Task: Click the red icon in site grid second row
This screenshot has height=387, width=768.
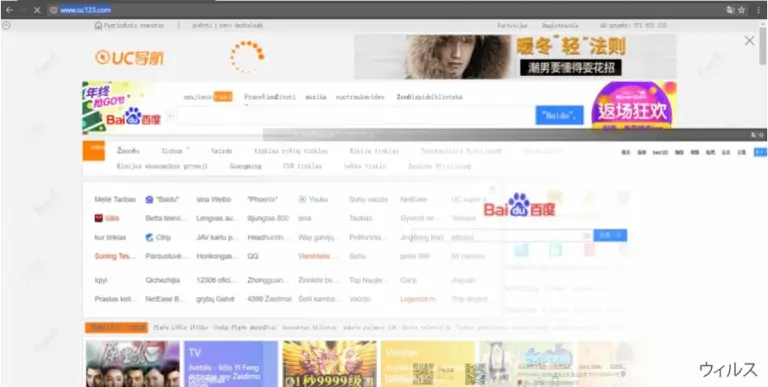Action: 98,218
